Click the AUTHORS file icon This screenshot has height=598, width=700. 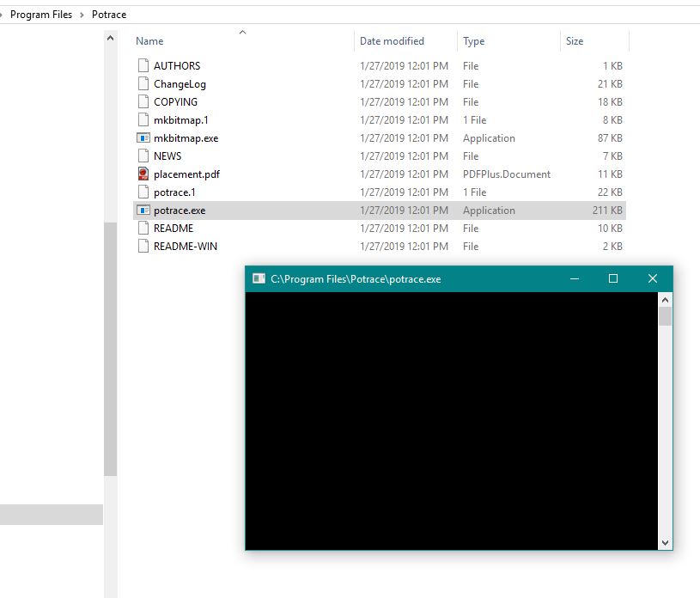coord(143,65)
